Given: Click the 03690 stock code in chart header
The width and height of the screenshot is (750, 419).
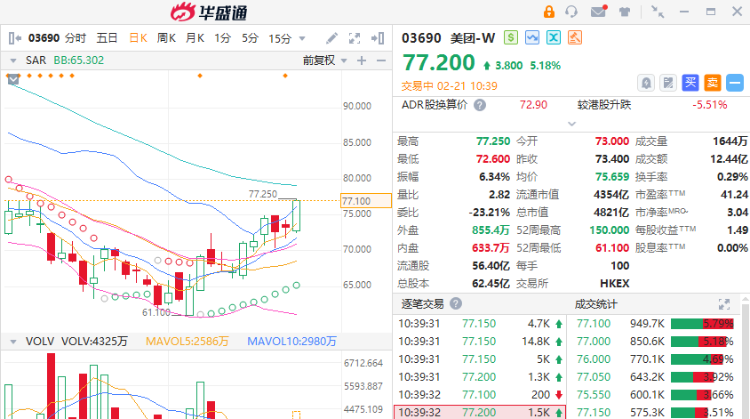Looking at the screenshot, I should point(44,38).
